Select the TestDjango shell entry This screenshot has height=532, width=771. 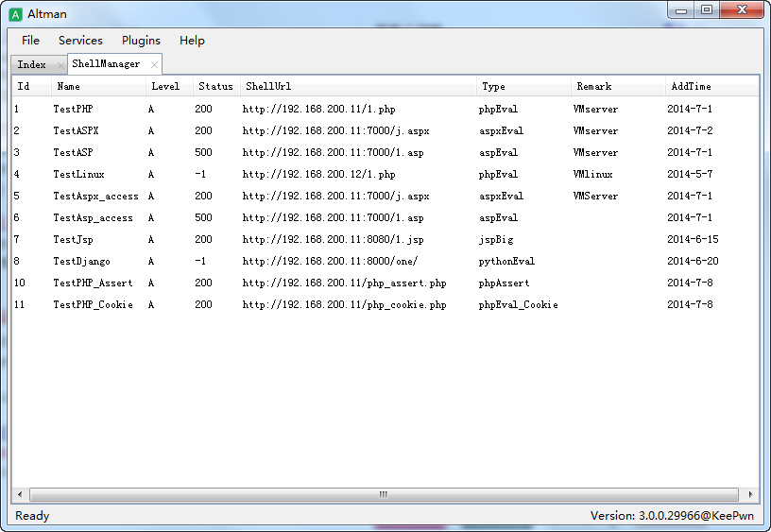[81, 261]
